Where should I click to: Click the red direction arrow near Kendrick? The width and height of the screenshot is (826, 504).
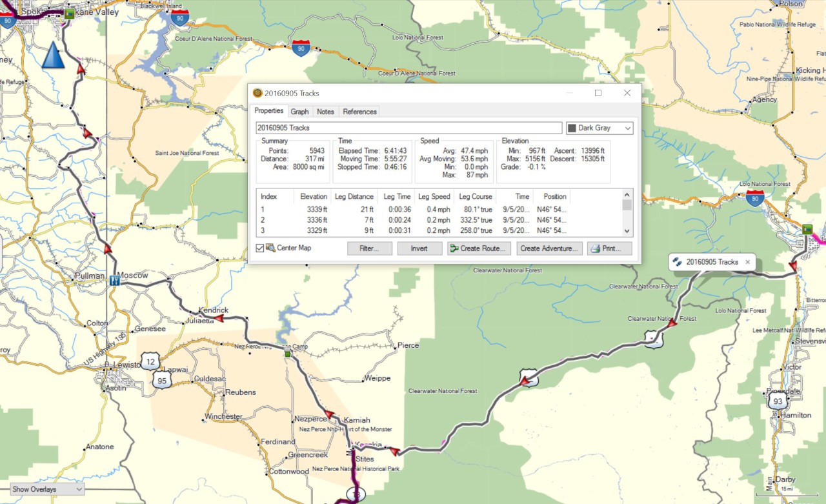[x=219, y=318]
